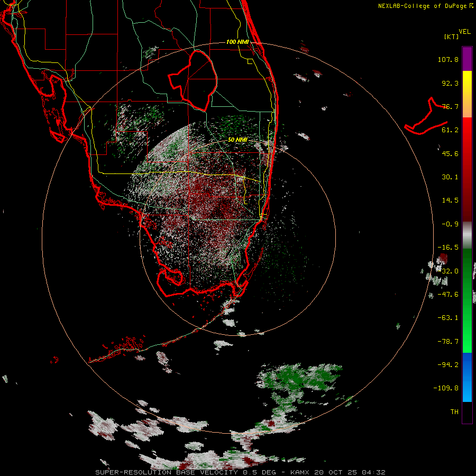Click the KAMX station identifier in caption
Viewport: 476px width, 476px height.
(x=300, y=472)
